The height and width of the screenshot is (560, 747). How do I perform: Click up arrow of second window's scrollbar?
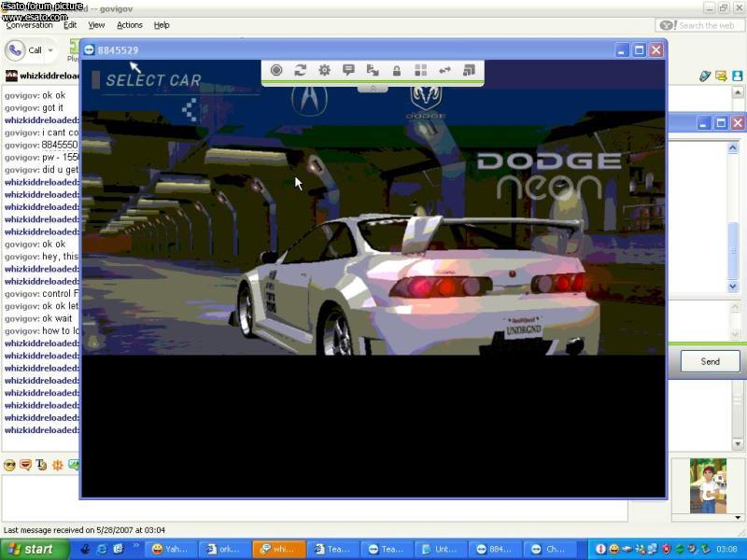click(x=733, y=148)
